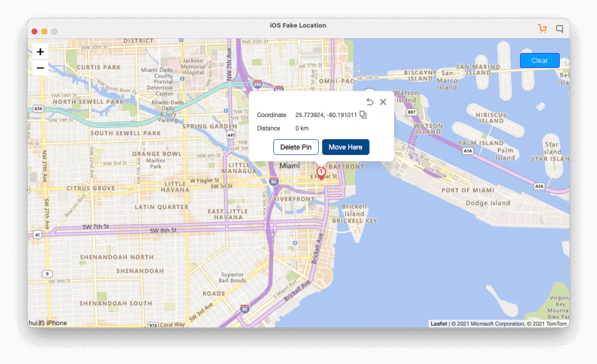Click the SHENANDOAH SOUTH label
Image resolution: width=597 pixels, height=364 pixels.
[x=116, y=303]
